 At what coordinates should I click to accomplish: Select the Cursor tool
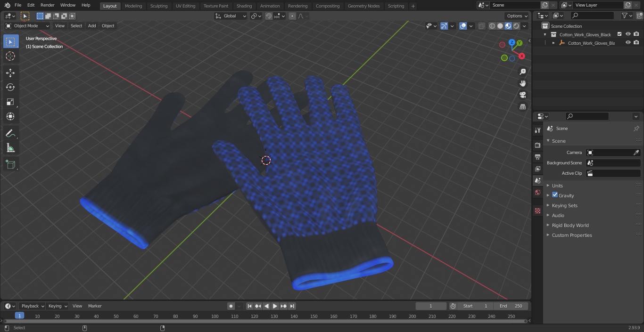(10, 56)
